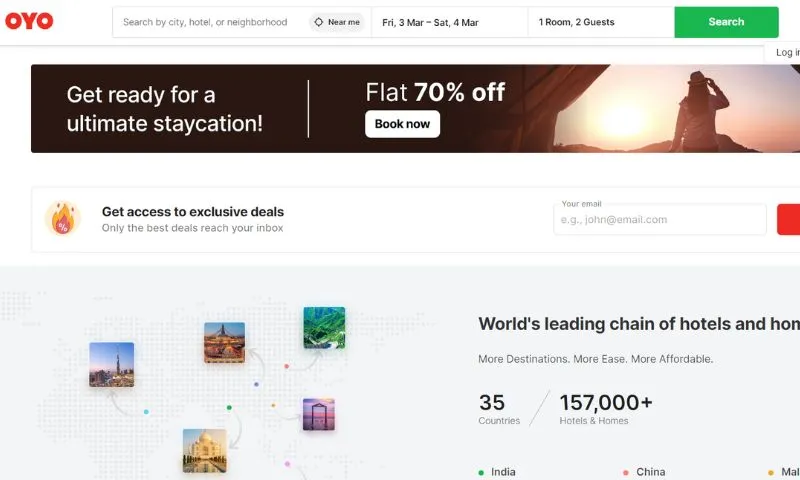
Task: Open the temple stupa thumbnail on map
Action: click(224, 342)
